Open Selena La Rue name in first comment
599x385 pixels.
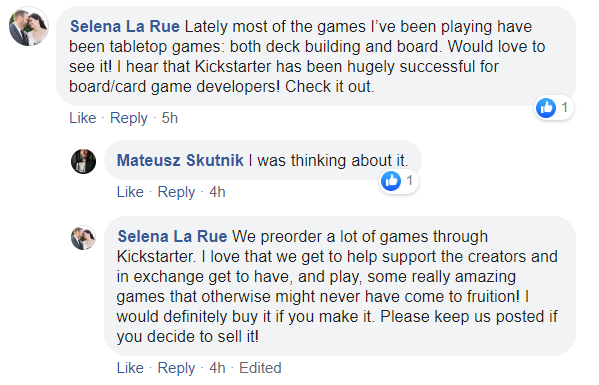125,27
